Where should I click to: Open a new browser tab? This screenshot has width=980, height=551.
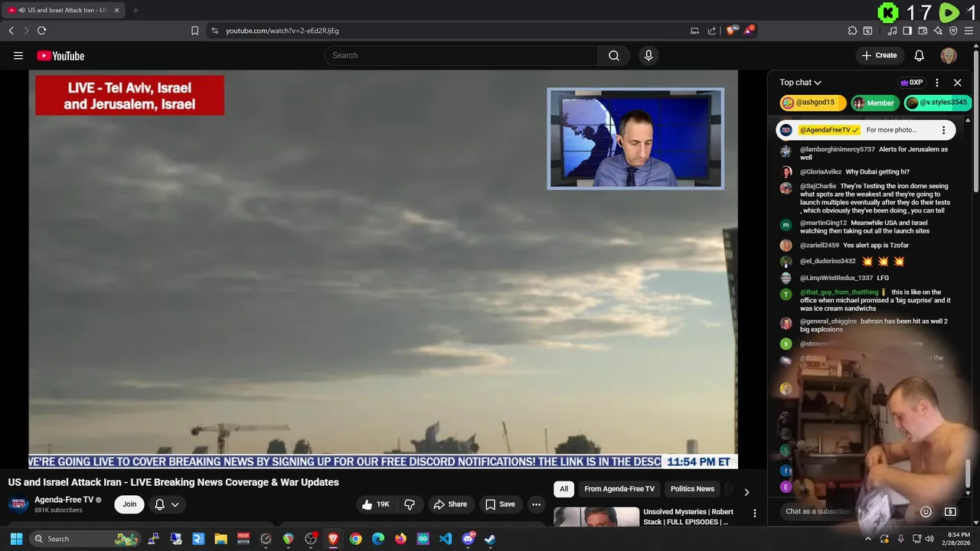pyautogui.click(x=136, y=10)
